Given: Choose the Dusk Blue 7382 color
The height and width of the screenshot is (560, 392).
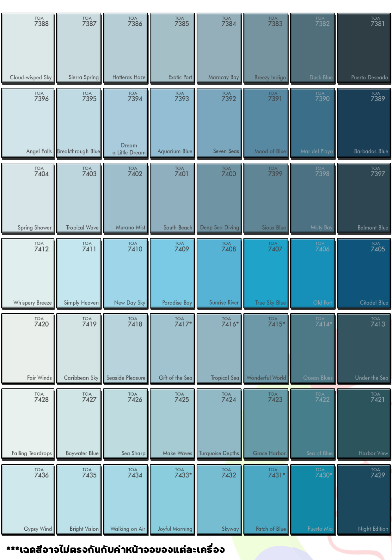Looking at the screenshot, I should coord(313,48).
